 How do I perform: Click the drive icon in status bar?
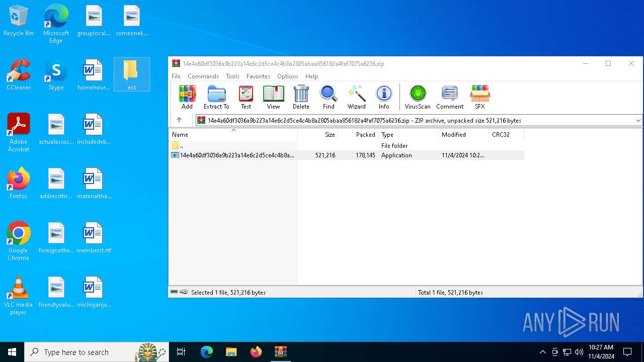click(174, 292)
